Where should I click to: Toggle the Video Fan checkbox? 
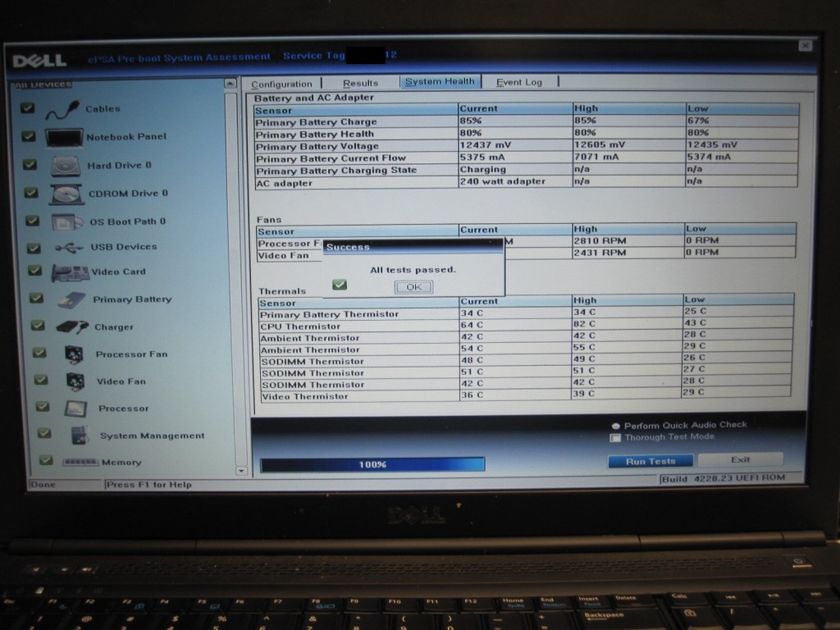point(41,380)
